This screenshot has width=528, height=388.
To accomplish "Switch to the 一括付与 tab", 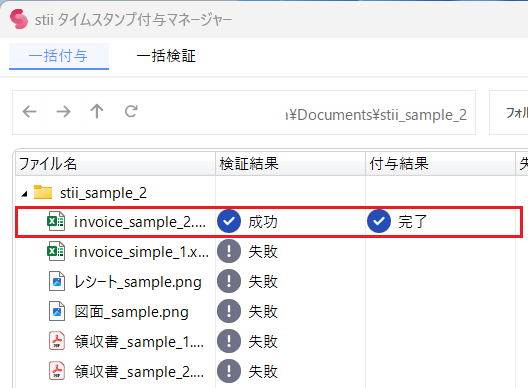I will [x=59, y=56].
